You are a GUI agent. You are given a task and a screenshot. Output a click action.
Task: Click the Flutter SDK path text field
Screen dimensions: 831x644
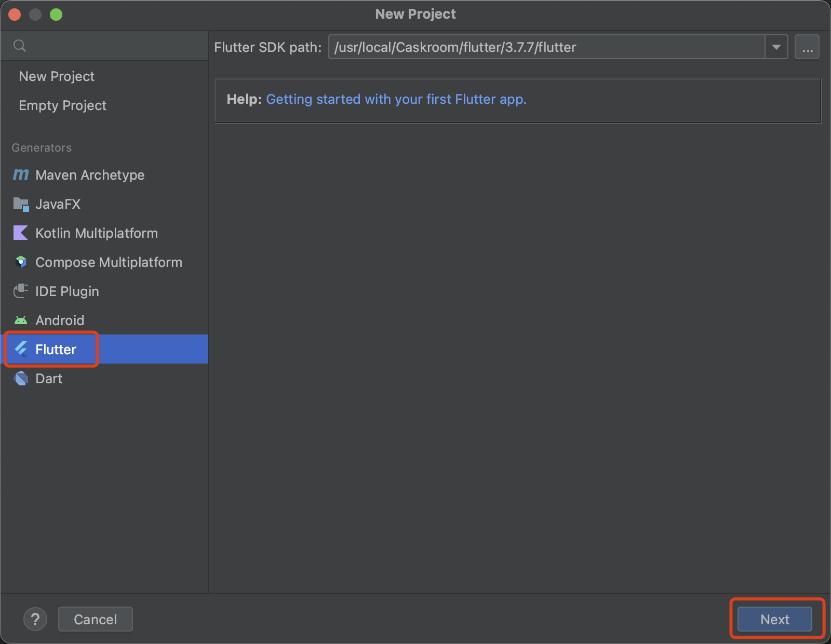click(546, 47)
